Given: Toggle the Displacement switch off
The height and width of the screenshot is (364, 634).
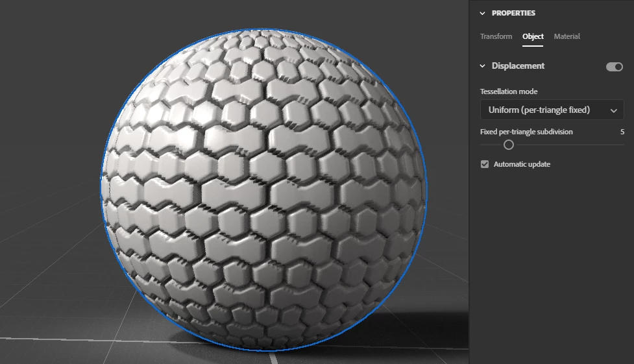Looking at the screenshot, I should coord(614,67).
